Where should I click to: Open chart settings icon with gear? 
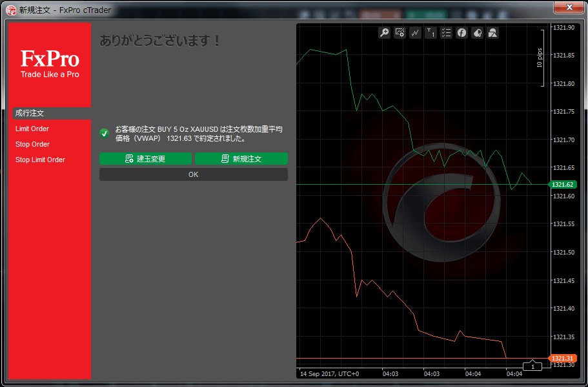[400, 33]
